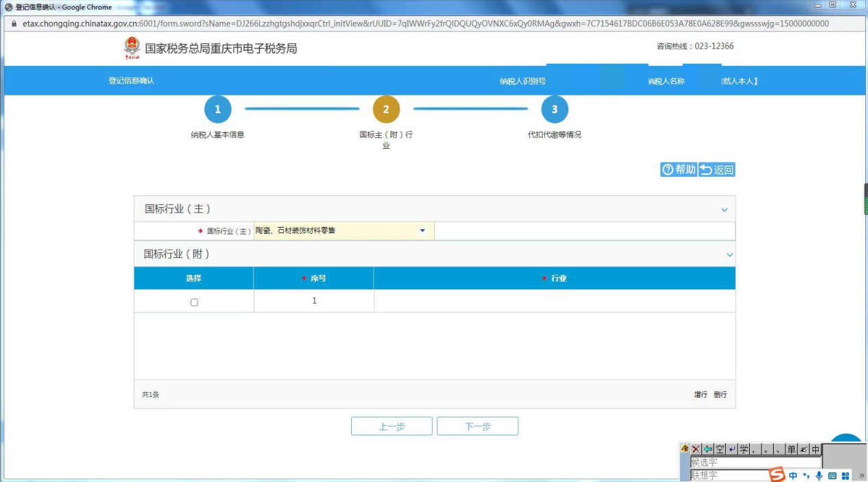868x482 pixels.
Task: Click the Chongqing tax bureau emblem logo
Action: [132, 48]
